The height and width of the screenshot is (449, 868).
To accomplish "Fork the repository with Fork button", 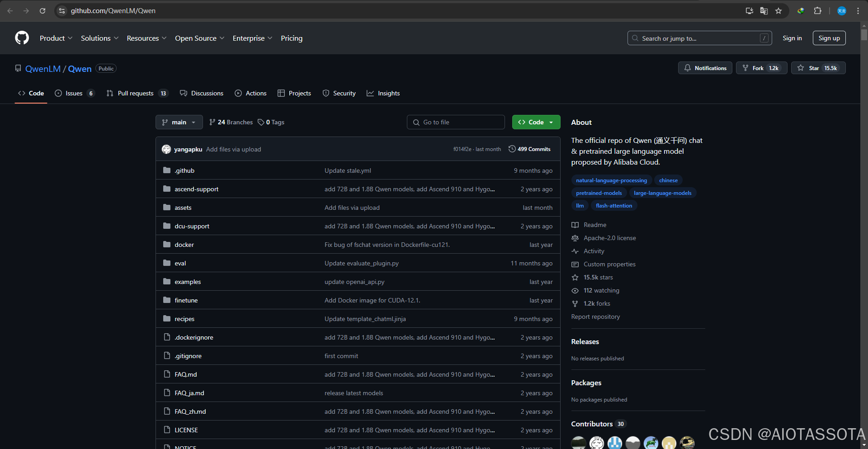I will coord(762,68).
